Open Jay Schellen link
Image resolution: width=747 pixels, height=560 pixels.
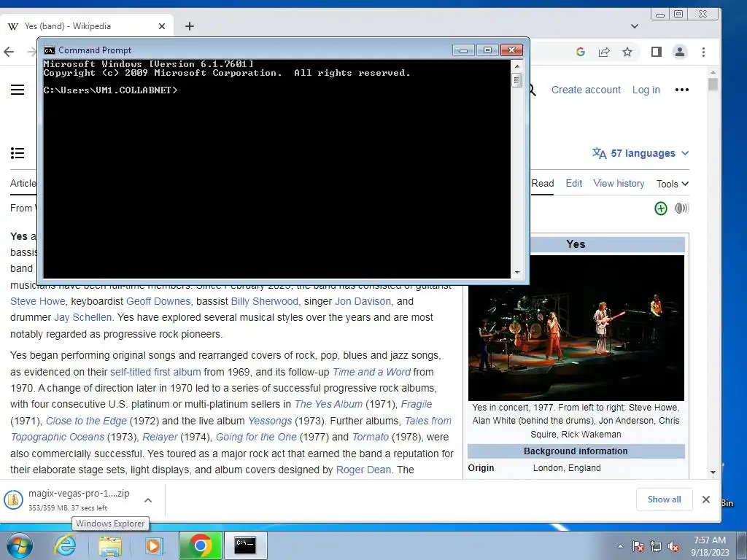coord(83,318)
